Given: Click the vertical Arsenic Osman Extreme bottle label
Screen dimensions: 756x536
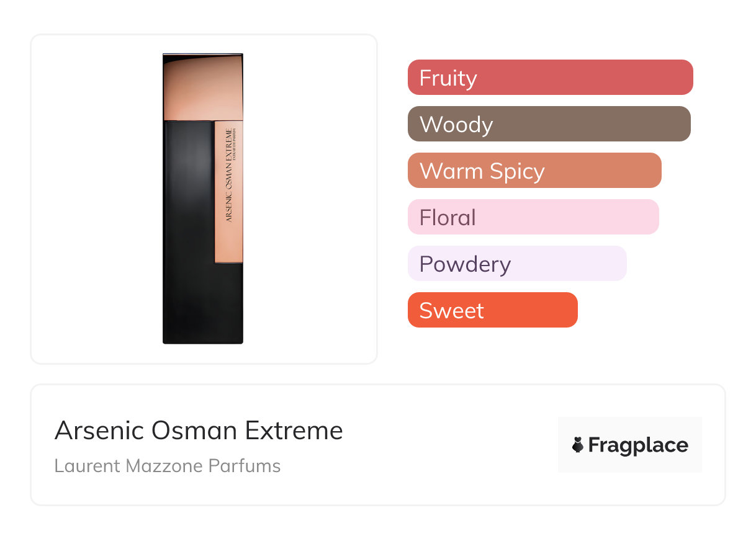Looking at the screenshot, I should tap(228, 175).
